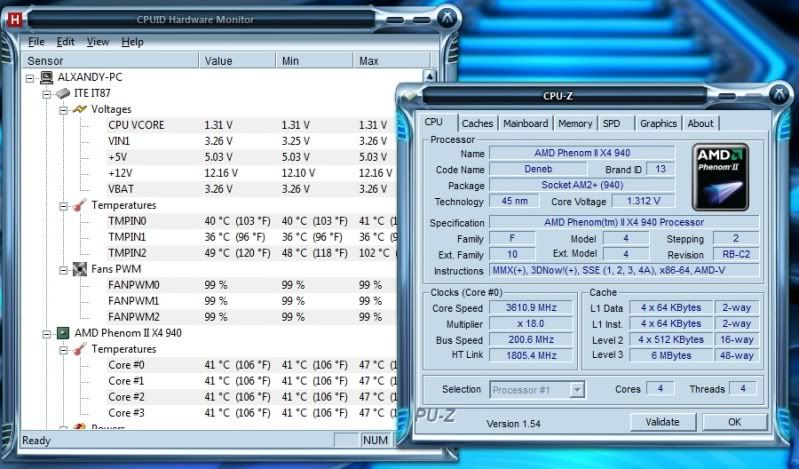Close the CPU-Z window
Image resolution: width=799 pixels, height=469 pixels.
click(x=780, y=94)
